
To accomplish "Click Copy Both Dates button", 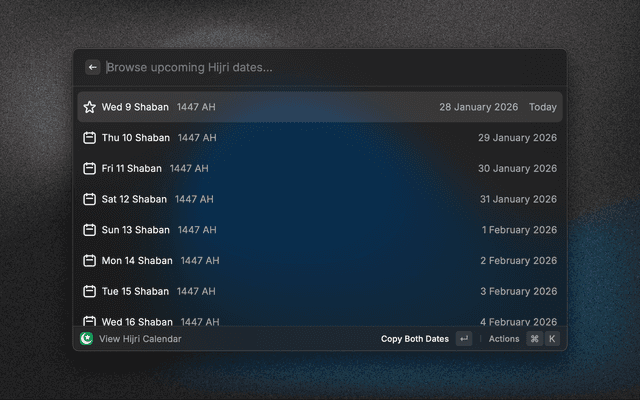I will click(x=415, y=339).
